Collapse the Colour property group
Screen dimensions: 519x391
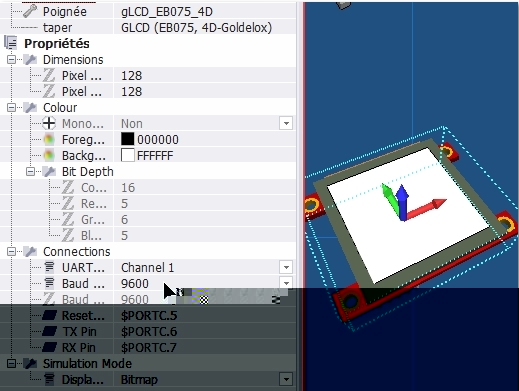(11, 108)
